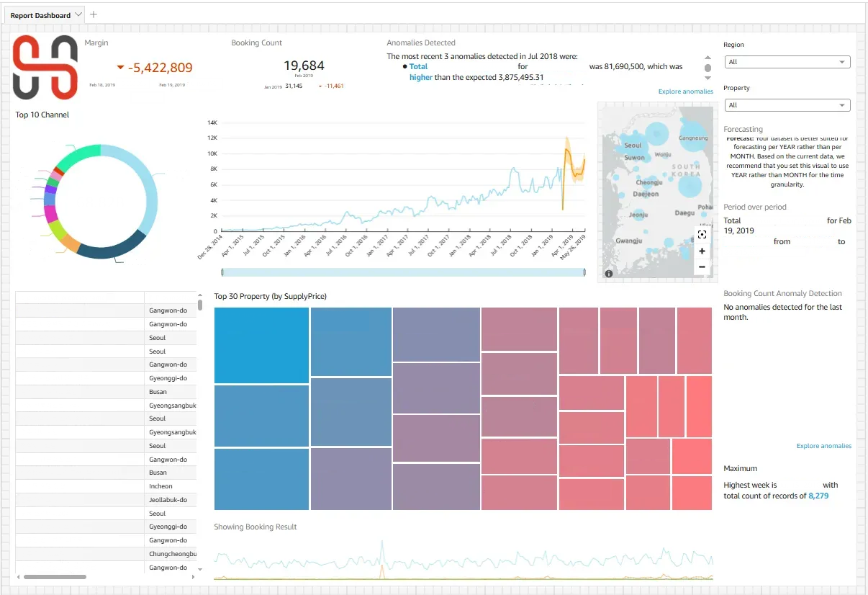Open the Region filter dropdown
The height and width of the screenshot is (595, 868).
787,62
